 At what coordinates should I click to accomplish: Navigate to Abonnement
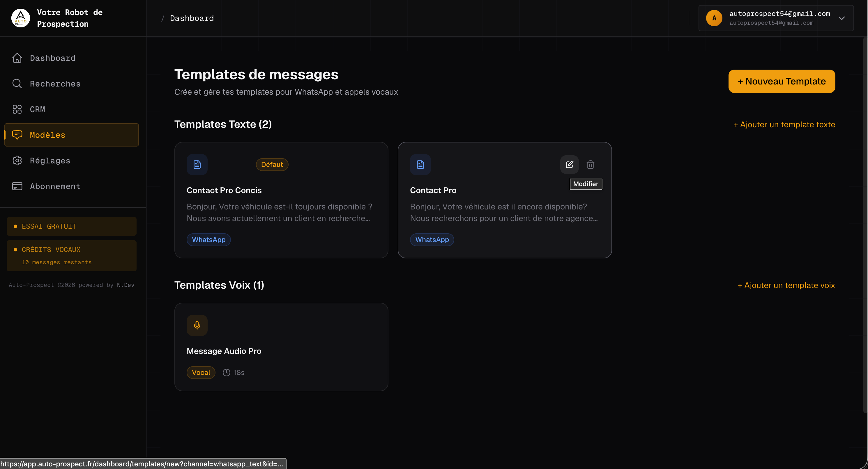coord(71,186)
